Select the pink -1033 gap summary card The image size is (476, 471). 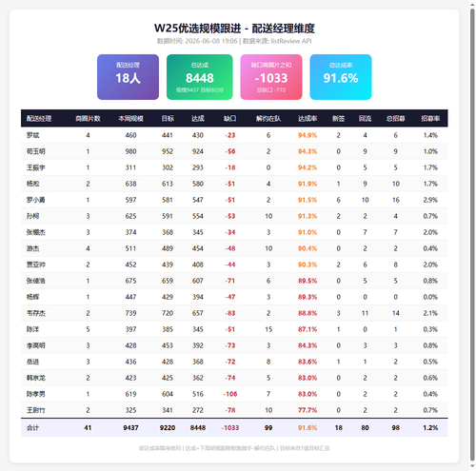click(x=271, y=77)
